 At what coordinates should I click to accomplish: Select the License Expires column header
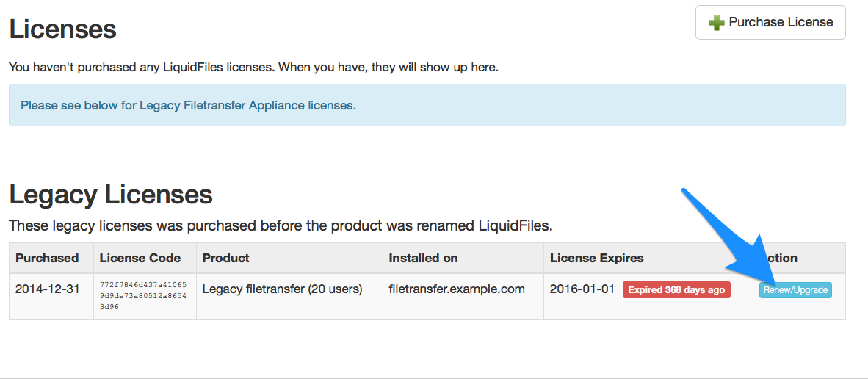(x=597, y=258)
